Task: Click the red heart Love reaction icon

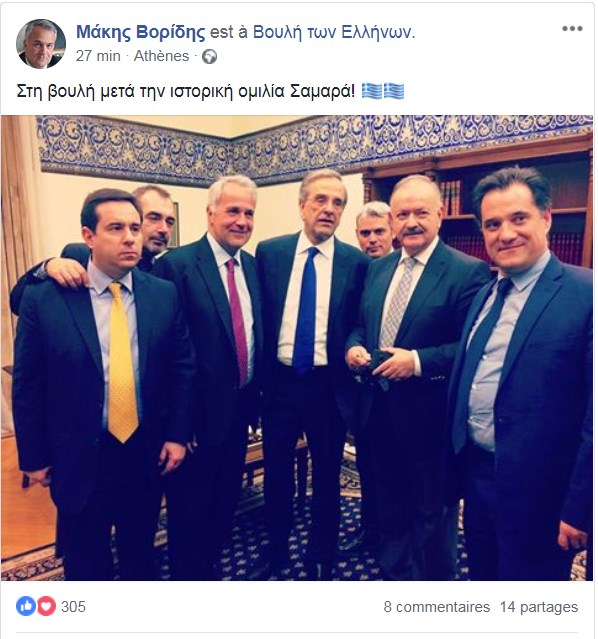Action: pos(46,606)
